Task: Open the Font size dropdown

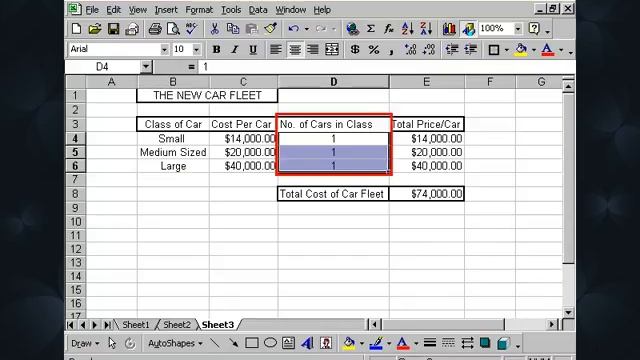Action: point(196,50)
